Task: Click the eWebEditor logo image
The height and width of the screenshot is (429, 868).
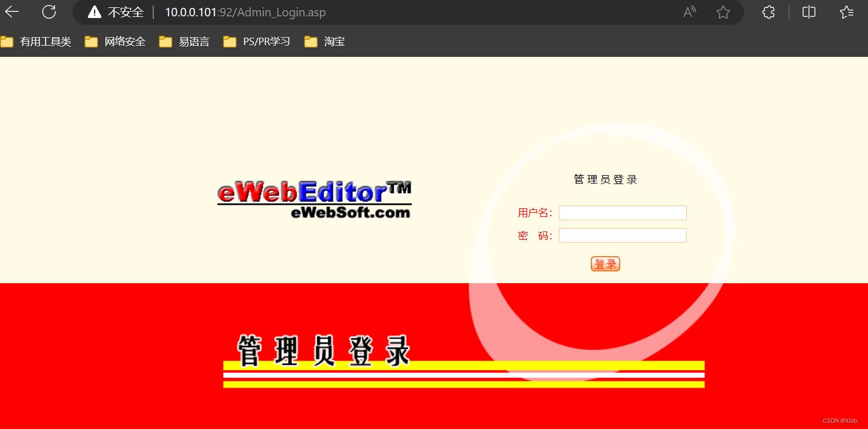Action: 314,200
